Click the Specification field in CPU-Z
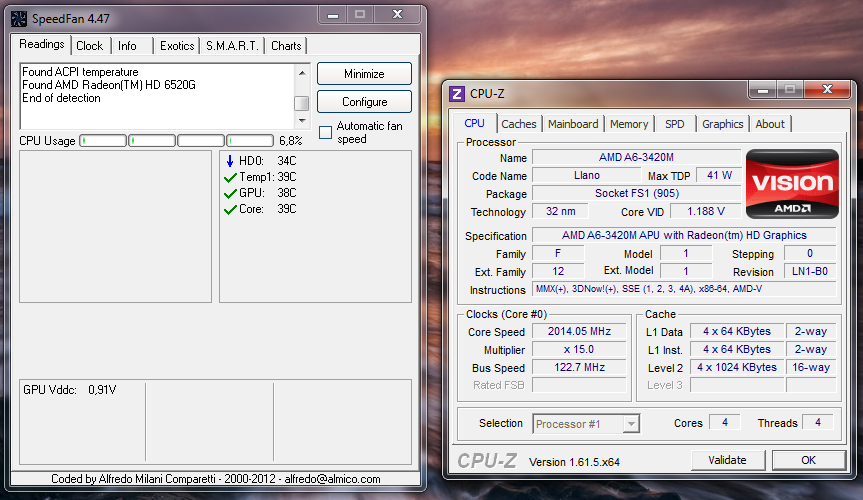Screen dimensions: 863x500 684,235
